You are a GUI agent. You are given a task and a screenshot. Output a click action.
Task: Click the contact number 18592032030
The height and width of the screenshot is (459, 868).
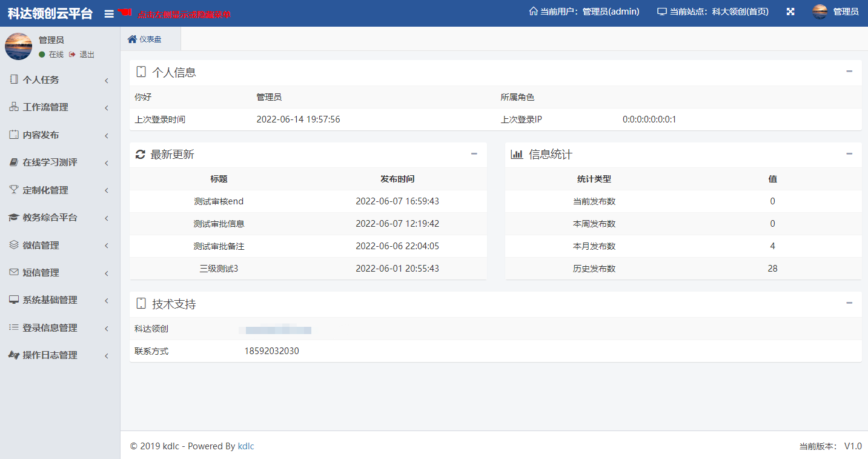pyautogui.click(x=271, y=351)
